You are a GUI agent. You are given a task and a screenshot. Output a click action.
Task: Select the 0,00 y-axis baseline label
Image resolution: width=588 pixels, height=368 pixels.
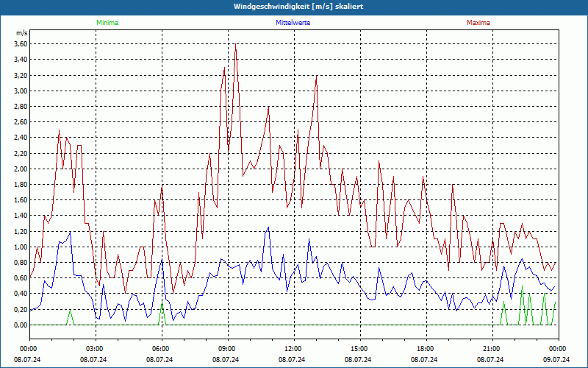(x=21, y=325)
